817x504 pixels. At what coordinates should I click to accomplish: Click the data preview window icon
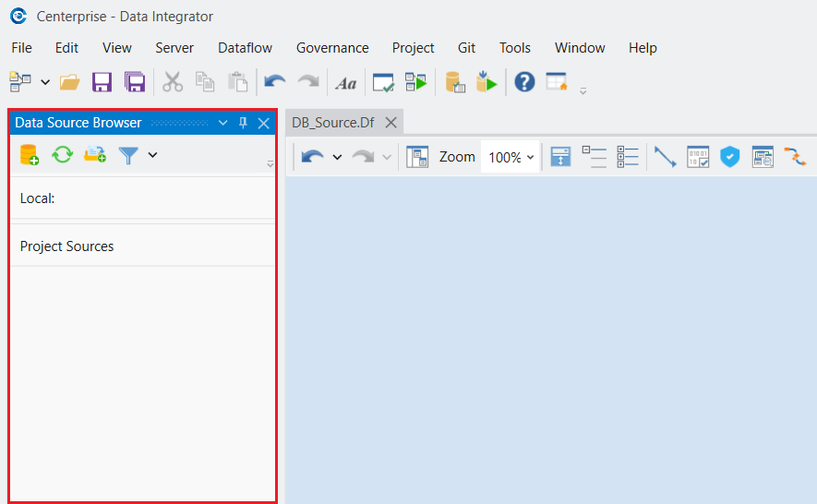click(763, 156)
